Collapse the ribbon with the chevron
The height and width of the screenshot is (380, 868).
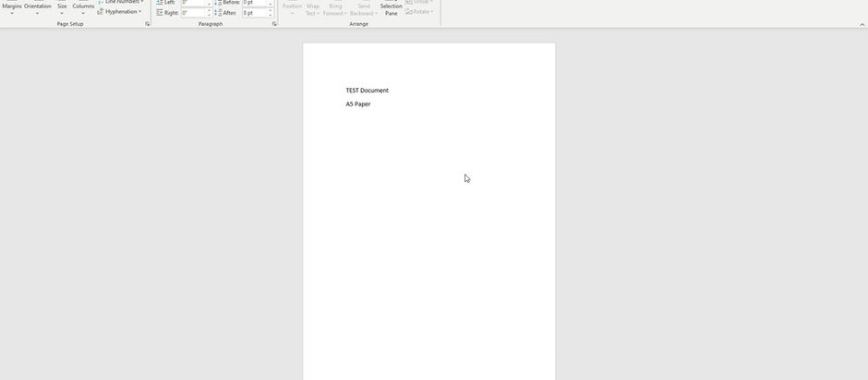tap(862, 24)
